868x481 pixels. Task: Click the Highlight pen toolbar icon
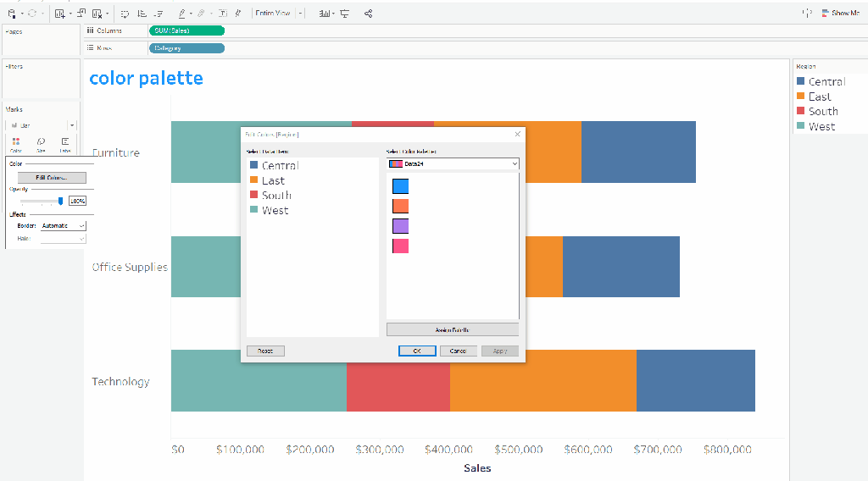181,14
